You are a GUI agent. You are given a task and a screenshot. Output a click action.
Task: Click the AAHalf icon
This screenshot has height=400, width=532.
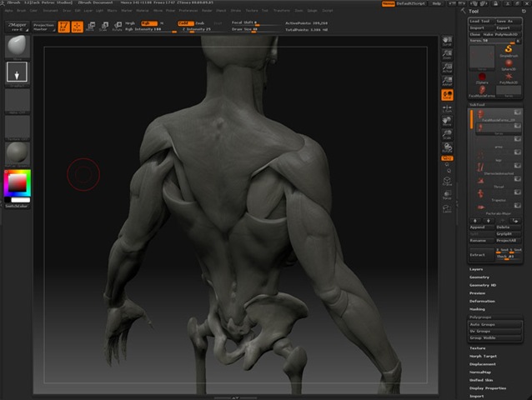point(447,81)
